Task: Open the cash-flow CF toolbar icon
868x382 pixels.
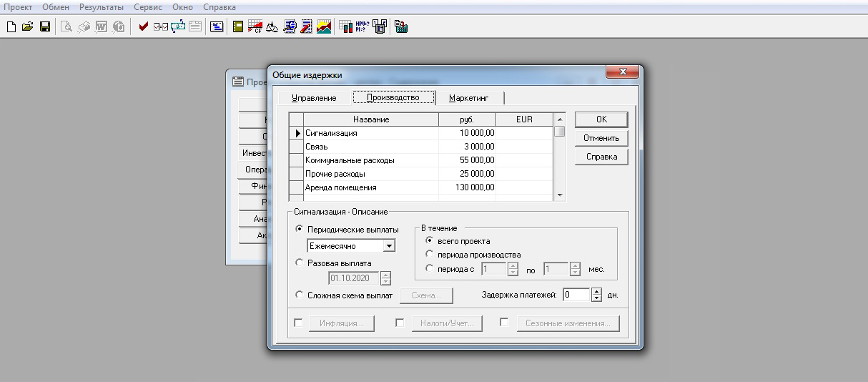Action: 256,26
